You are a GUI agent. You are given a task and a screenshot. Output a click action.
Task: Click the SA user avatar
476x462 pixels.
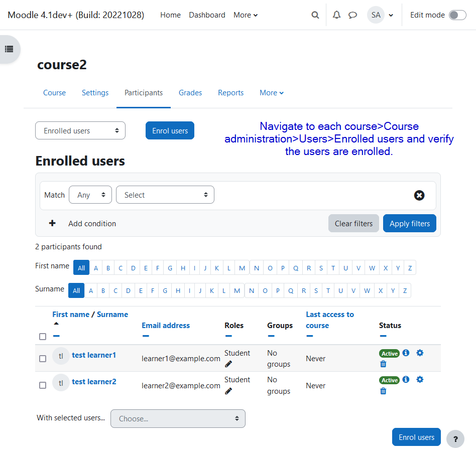pyautogui.click(x=376, y=15)
